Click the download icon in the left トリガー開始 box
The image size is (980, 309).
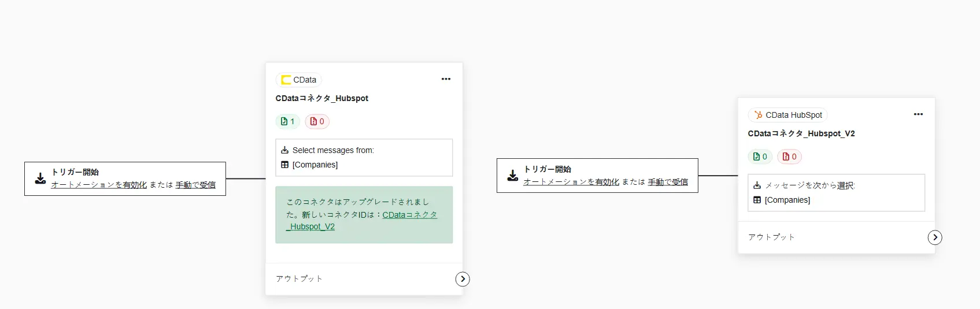40,178
